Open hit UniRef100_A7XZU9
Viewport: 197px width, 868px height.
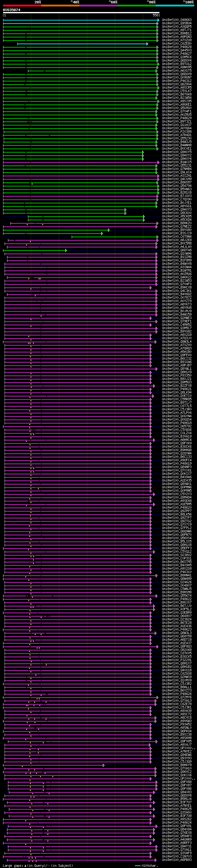(x=177, y=40)
